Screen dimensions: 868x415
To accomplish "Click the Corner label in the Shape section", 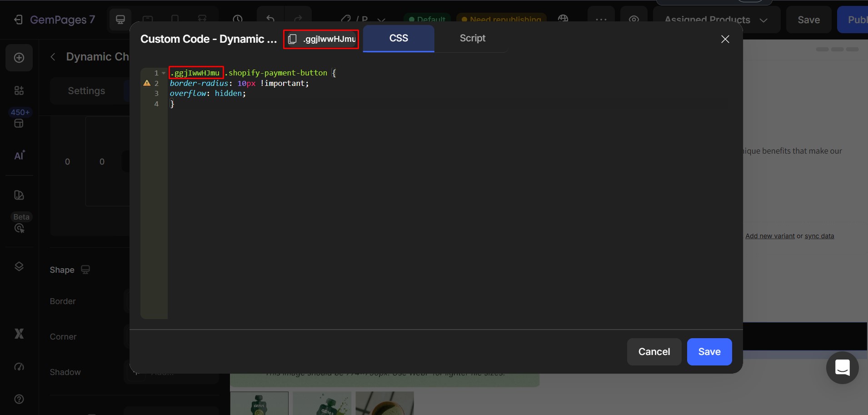I will click(63, 337).
